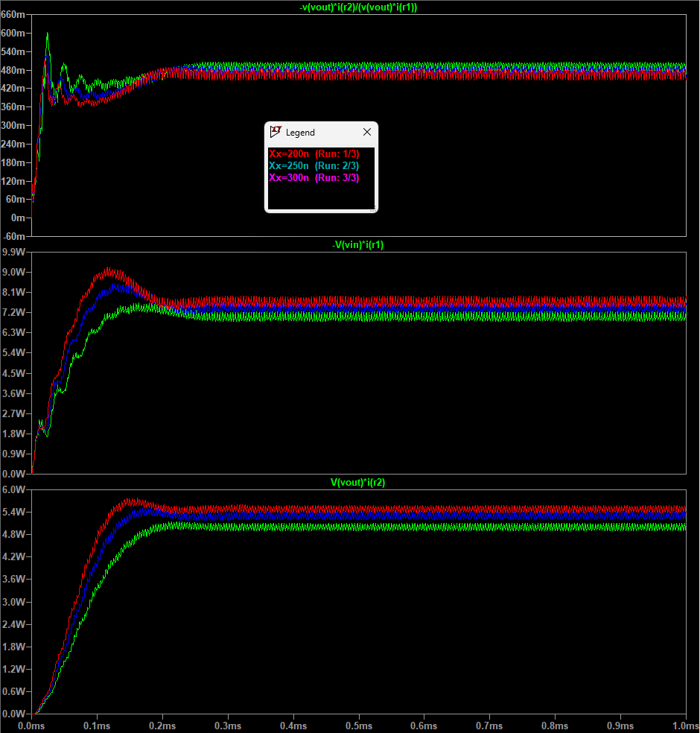Click the LTspice icon in Legend title bar
Screen dimensions: 700x733
276,132
